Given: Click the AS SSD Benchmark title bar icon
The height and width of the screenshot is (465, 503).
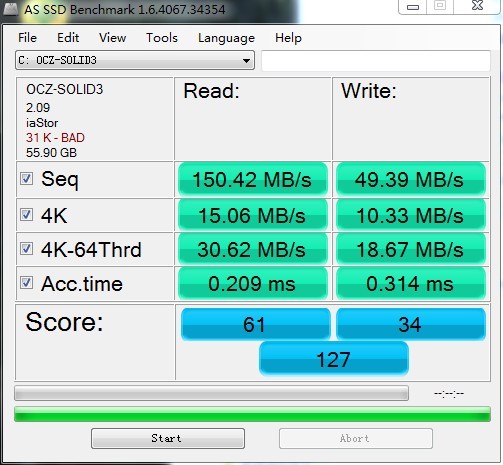Looking at the screenshot, I should pyautogui.click(x=10, y=9).
